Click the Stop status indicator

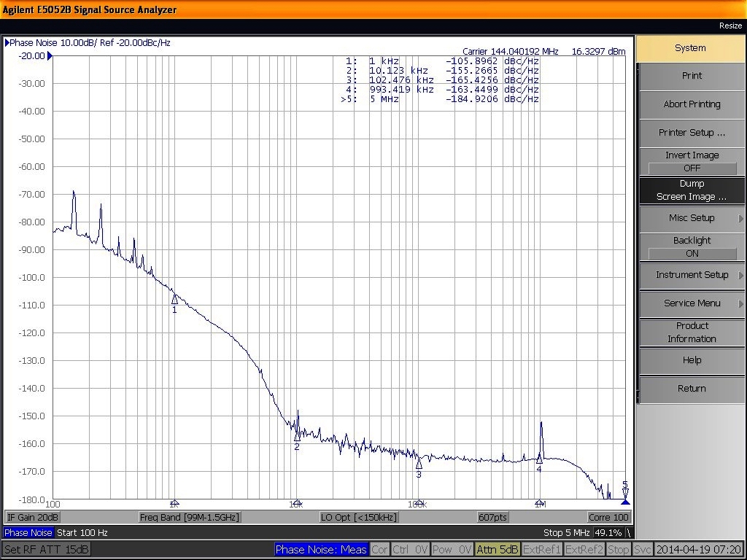619,550
